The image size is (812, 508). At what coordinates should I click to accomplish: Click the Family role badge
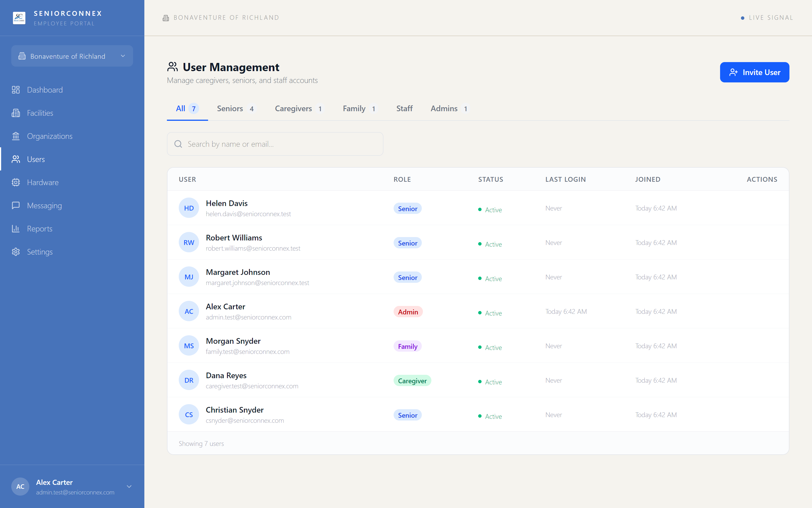[407, 346]
